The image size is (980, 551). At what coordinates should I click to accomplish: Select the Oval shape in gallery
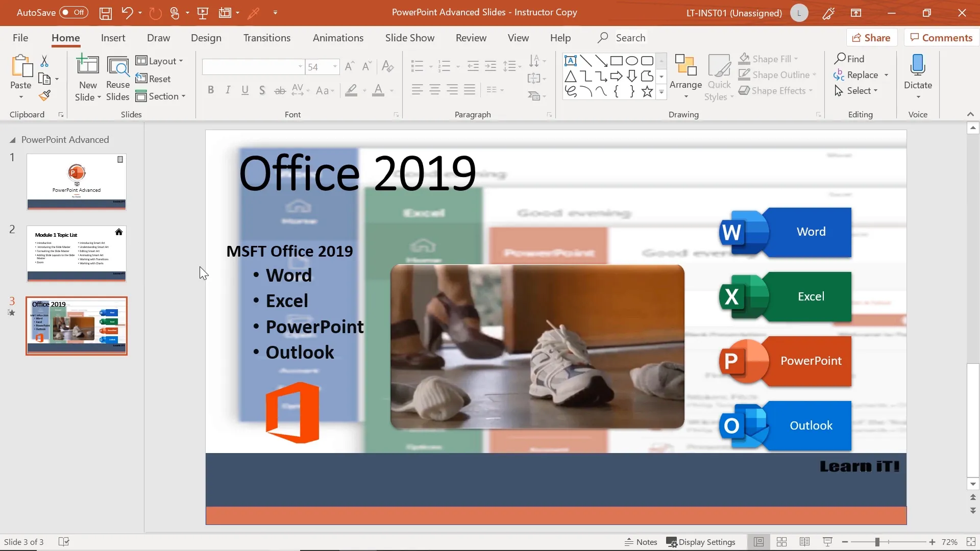[x=632, y=61]
